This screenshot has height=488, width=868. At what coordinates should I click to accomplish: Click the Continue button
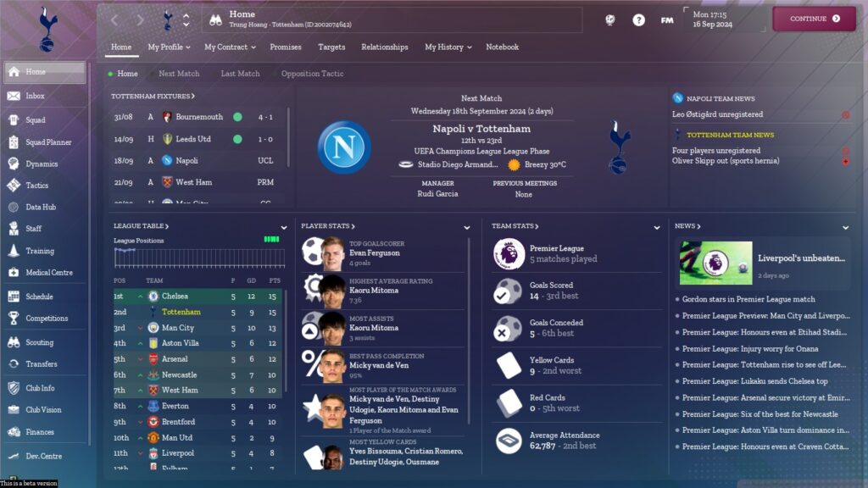(x=815, y=19)
